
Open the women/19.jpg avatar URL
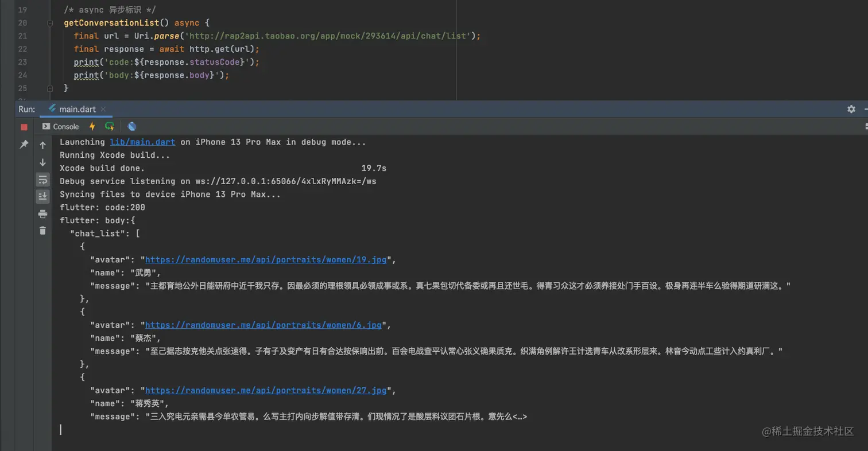[266, 259]
